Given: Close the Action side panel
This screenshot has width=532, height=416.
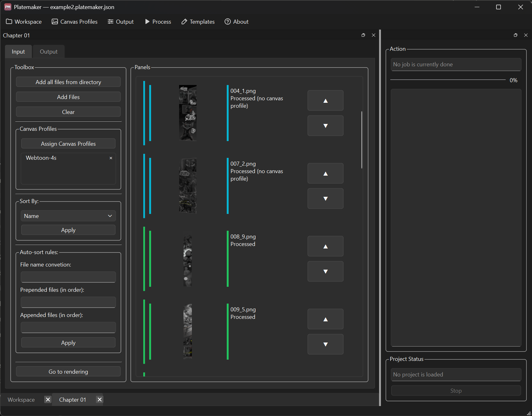Looking at the screenshot, I should [526, 35].
